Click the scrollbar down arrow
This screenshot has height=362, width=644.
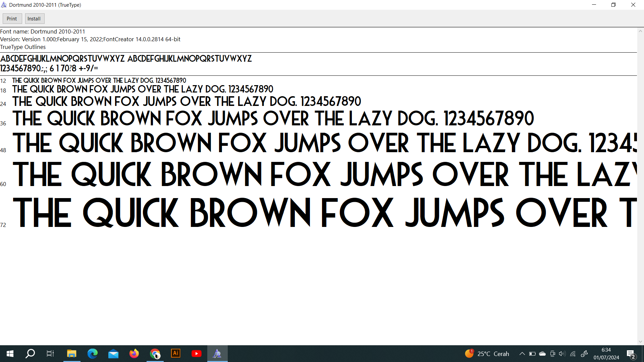(640, 342)
